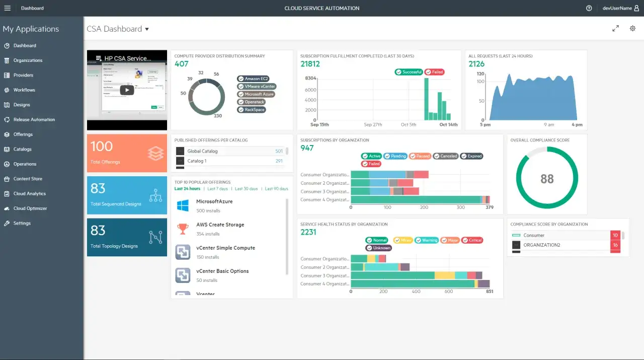The height and width of the screenshot is (360, 644).
Task: Open the hamburger menu icon
Action: pyautogui.click(x=7, y=8)
